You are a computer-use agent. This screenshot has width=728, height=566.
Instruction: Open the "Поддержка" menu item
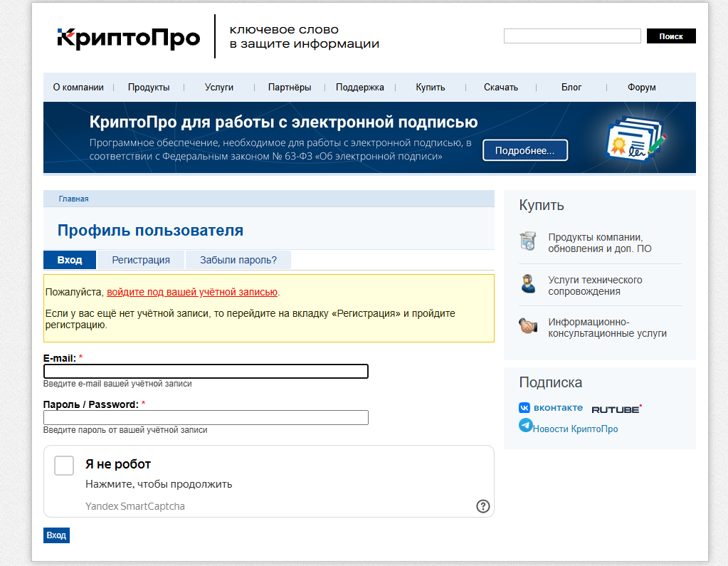(x=360, y=88)
